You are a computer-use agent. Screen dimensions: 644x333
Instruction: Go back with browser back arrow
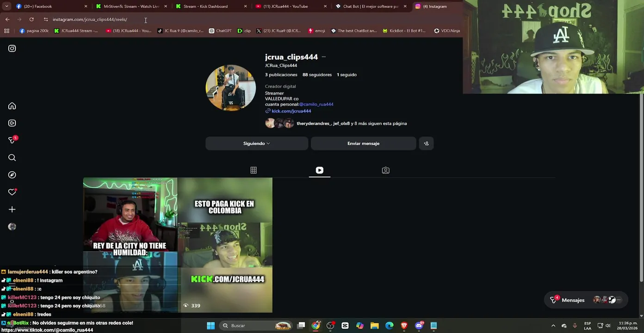tap(7, 19)
